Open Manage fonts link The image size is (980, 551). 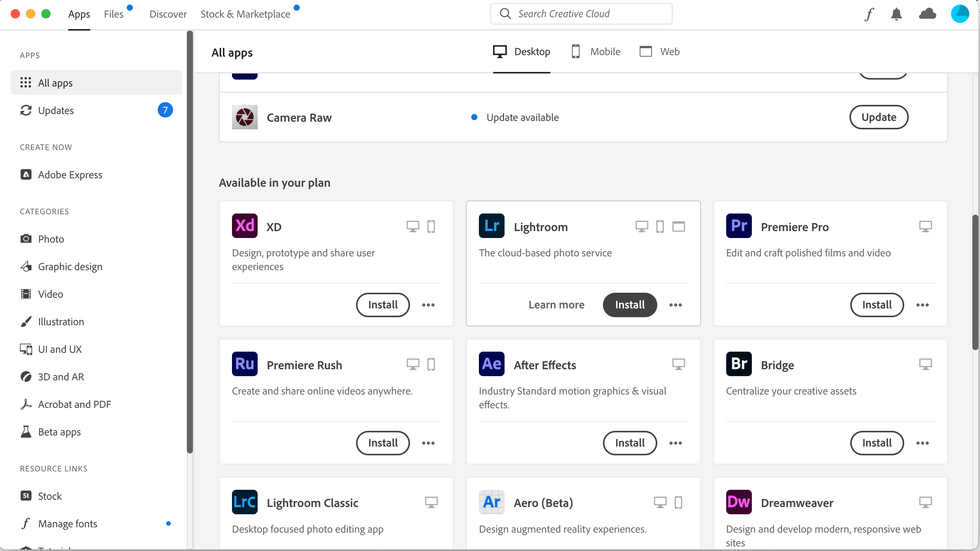tap(96, 523)
